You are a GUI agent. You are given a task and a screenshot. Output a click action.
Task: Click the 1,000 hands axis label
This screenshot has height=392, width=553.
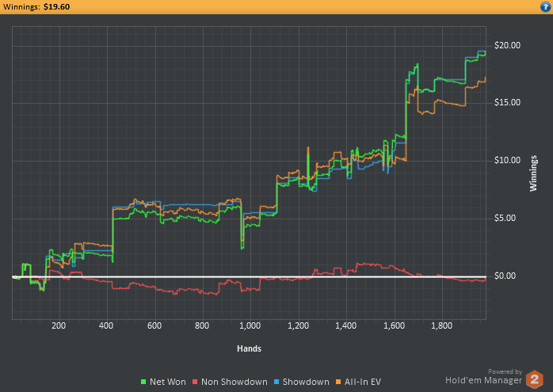coord(250,325)
